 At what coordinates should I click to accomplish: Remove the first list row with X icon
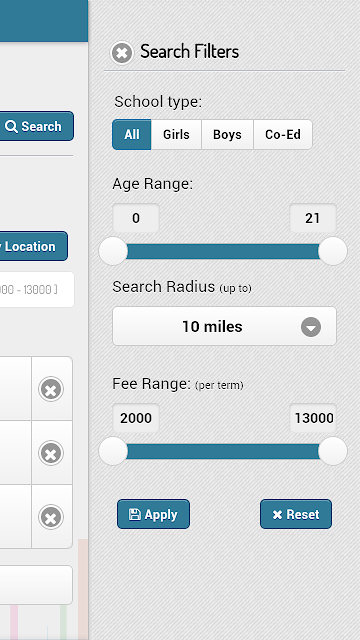tap(51, 389)
